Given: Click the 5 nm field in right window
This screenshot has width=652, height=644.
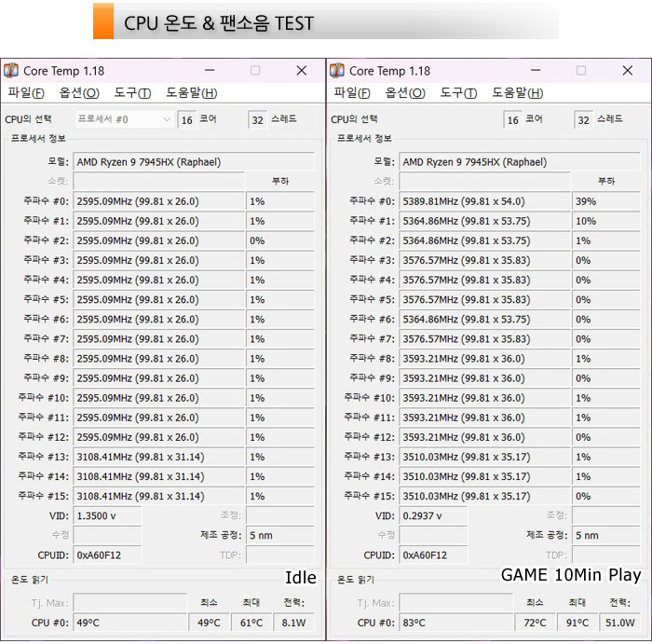Looking at the screenshot, I should [606, 535].
